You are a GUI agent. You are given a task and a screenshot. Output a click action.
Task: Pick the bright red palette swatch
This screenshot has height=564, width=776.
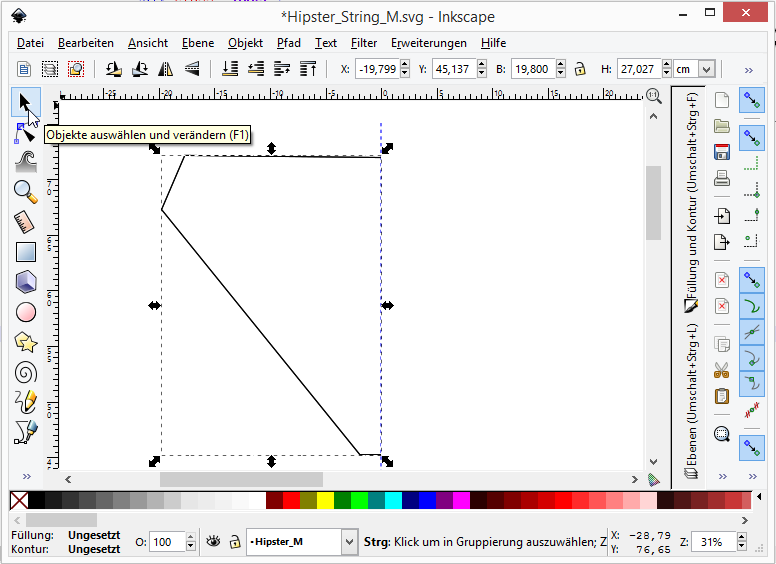point(291,499)
